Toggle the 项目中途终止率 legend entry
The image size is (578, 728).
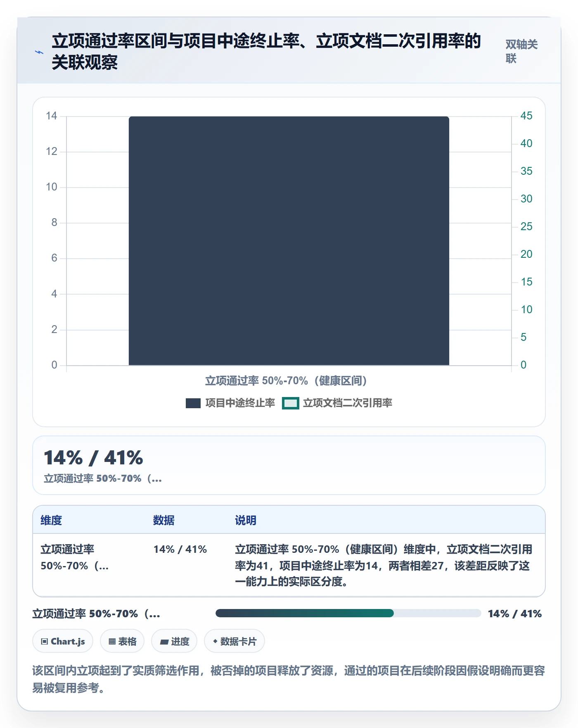[230, 403]
